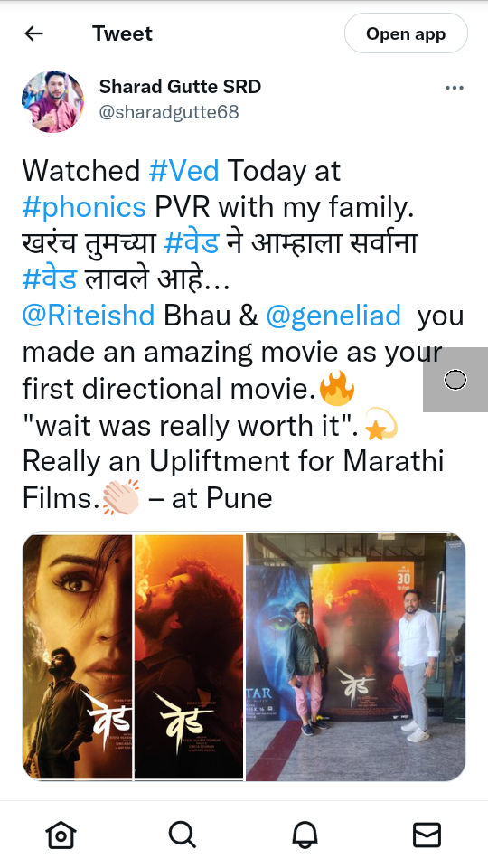Go back using the left arrow icon
The height and width of the screenshot is (868, 488).
(33, 33)
